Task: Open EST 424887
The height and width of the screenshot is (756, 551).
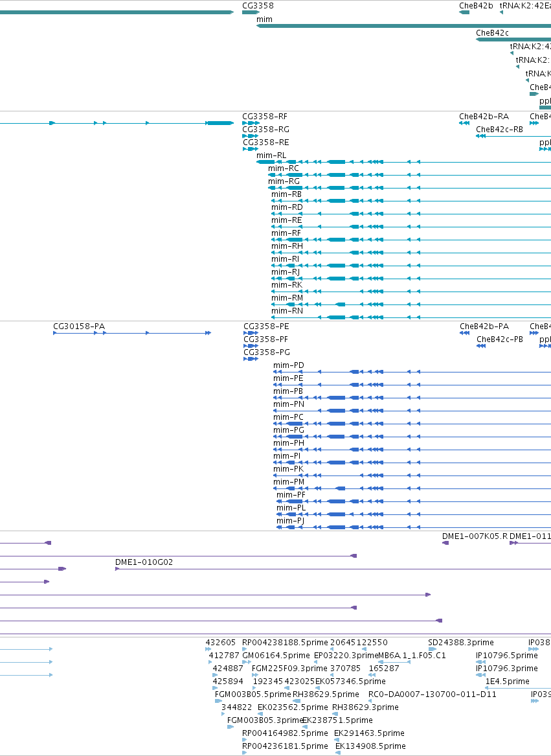Action: pyautogui.click(x=227, y=669)
